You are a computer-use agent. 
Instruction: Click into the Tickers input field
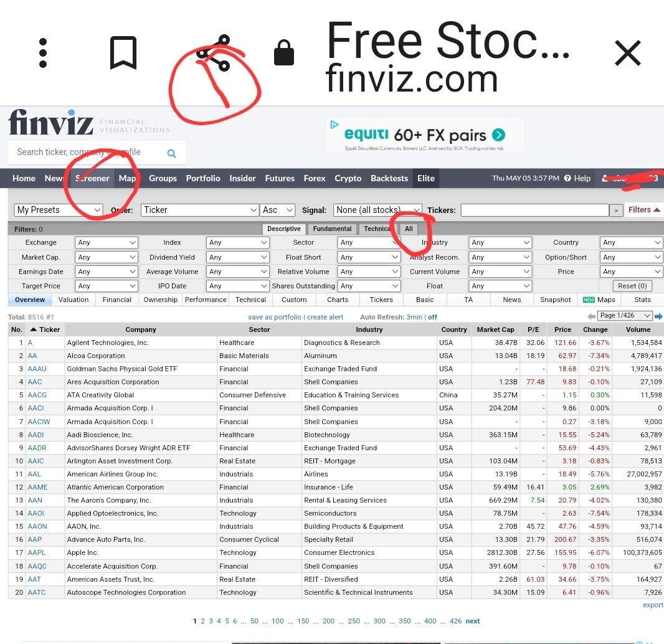534,210
